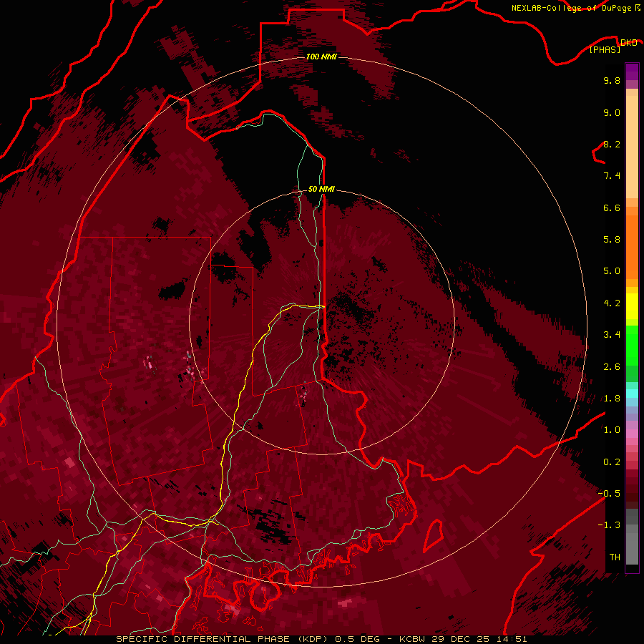Click the NEXLAB-College of DuPage credit text
This screenshot has height=644, width=644.
(x=572, y=8)
